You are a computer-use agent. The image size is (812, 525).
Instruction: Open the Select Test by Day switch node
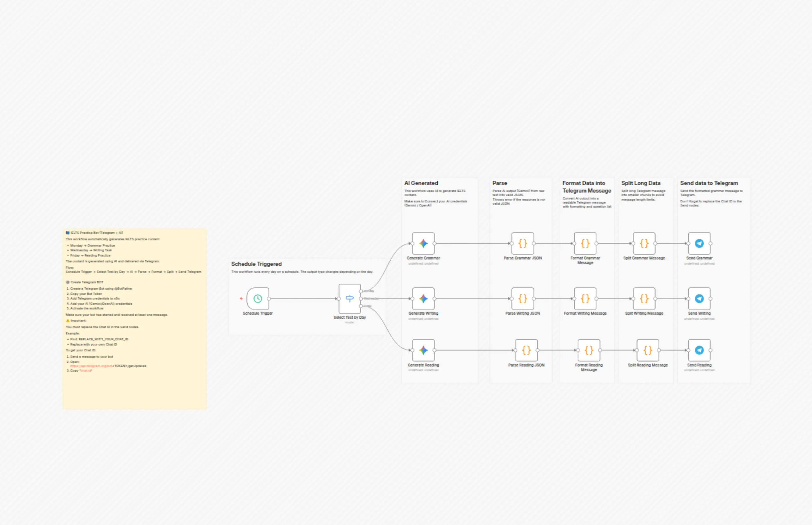(349, 299)
